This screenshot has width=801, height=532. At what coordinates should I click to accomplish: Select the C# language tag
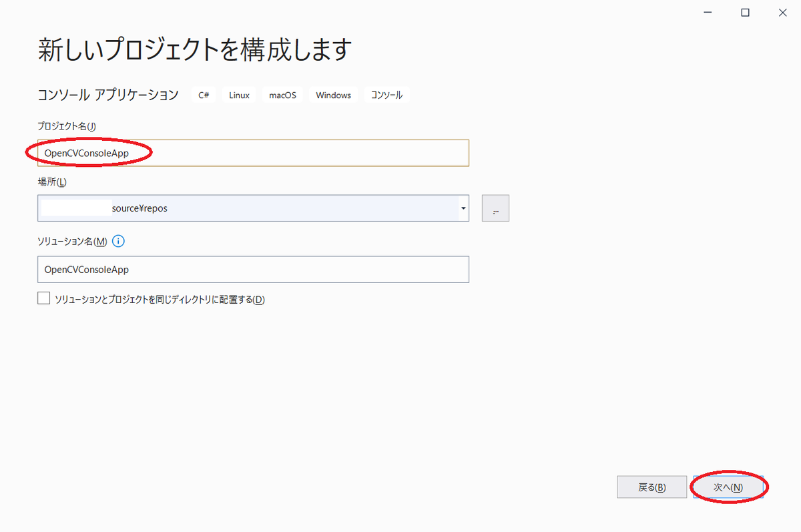tap(203, 95)
